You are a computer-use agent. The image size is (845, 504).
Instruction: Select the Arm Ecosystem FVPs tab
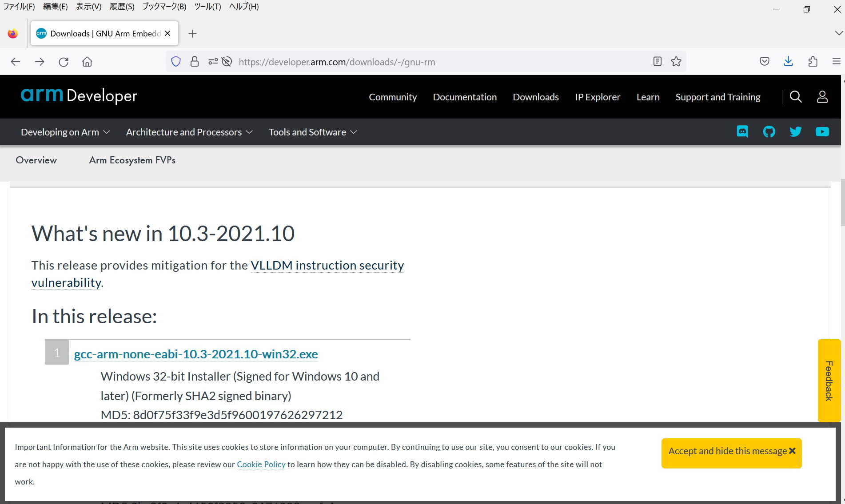[x=132, y=160]
